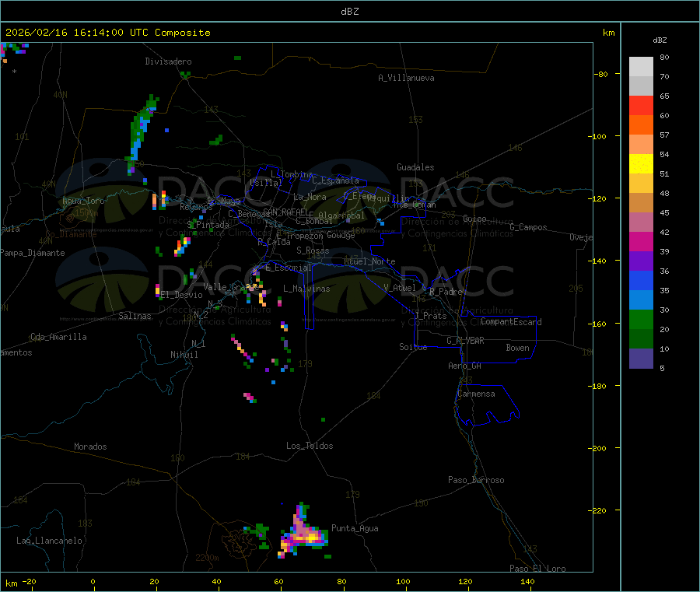
Task: Click the Morados map label
Action: (x=90, y=447)
